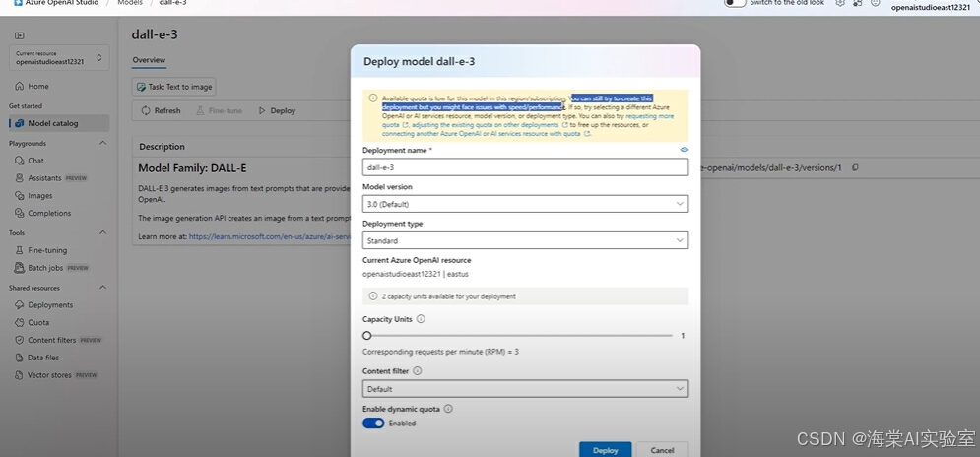
Task: Click the Completions icon in sidebar
Action: 20,213
